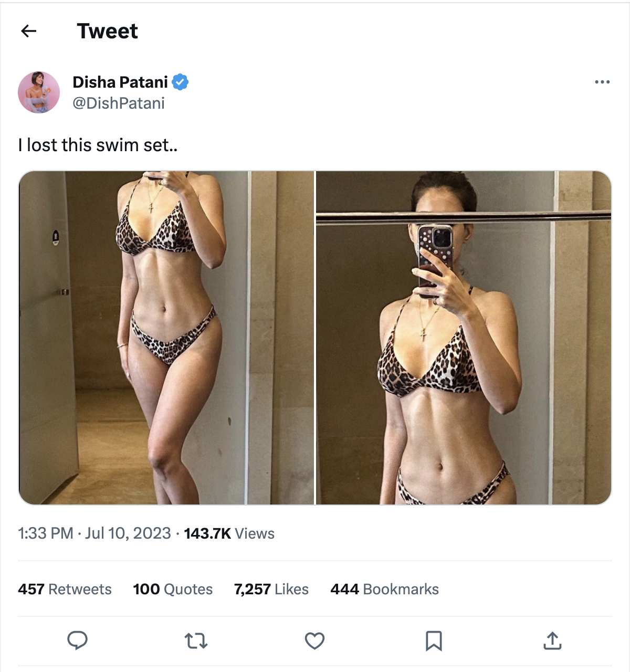The height and width of the screenshot is (672, 630).
Task: Go back using the left arrow
Action: pyautogui.click(x=29, y=31)
